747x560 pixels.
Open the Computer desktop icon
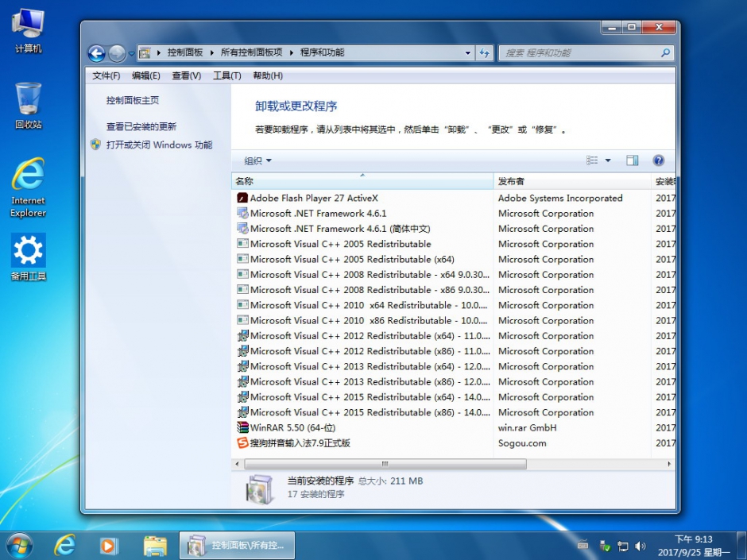pos(28,30)
